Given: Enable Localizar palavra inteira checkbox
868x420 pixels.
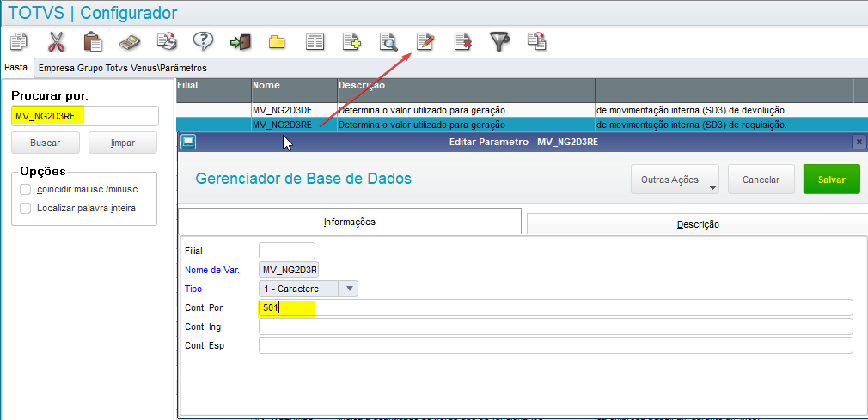Looking at the screenshot, I should [25, 209].
